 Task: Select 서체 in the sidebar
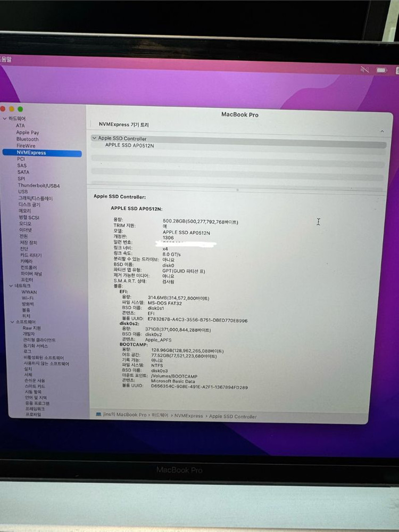28,374
